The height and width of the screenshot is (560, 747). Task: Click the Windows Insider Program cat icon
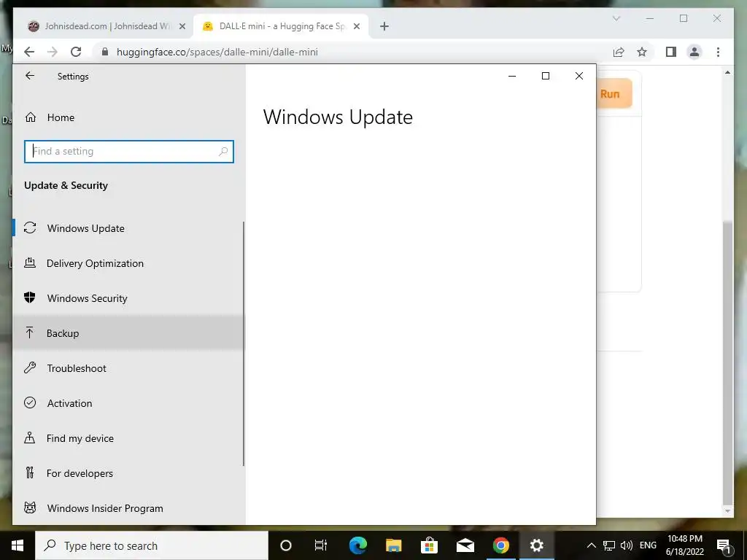pos(30,508)
